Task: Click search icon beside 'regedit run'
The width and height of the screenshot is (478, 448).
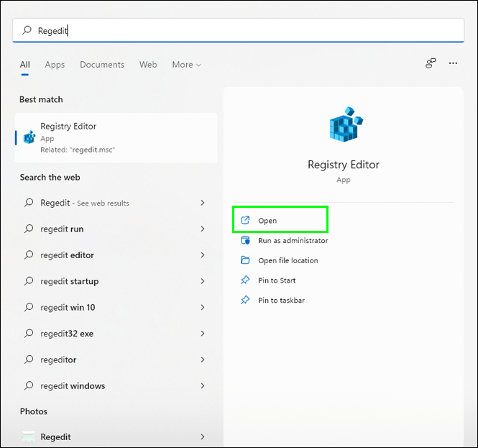Action: pos(29,229)
